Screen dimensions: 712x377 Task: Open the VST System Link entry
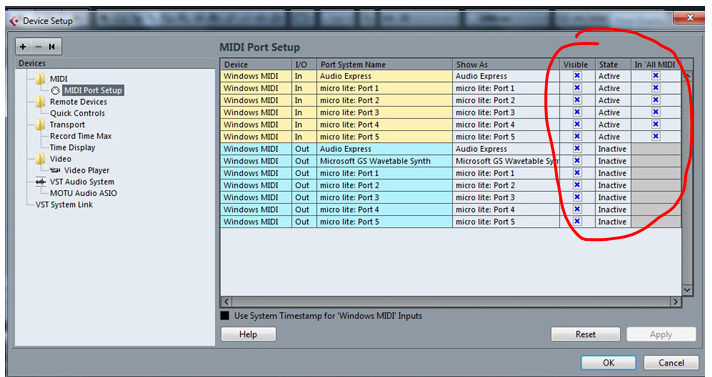(x=64, y=204)
